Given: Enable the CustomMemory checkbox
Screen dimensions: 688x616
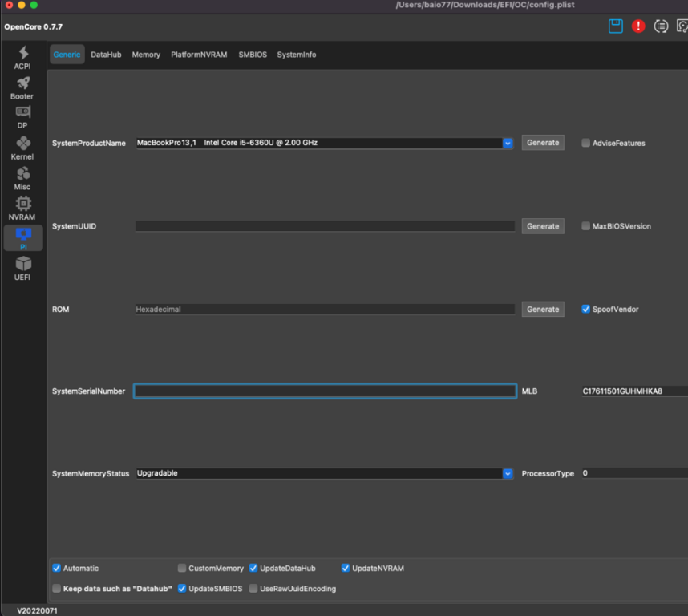Looking at the screenshot, I should click(182, 569).
